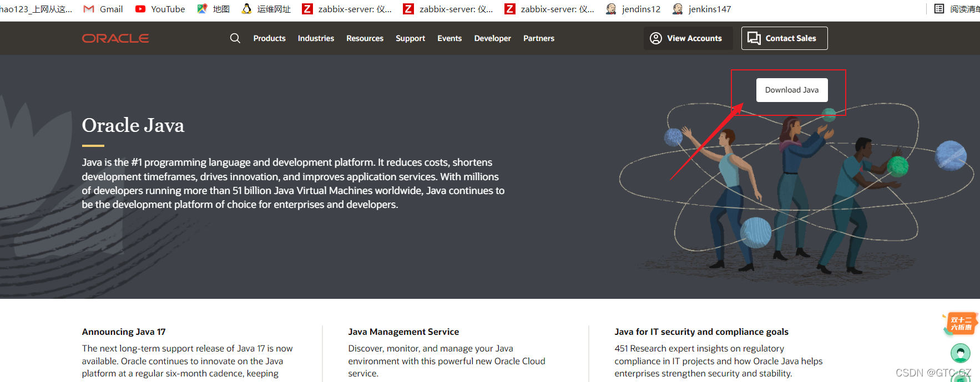Click the View Accounts user icon

pyautogui.click(x=656, y=38)
